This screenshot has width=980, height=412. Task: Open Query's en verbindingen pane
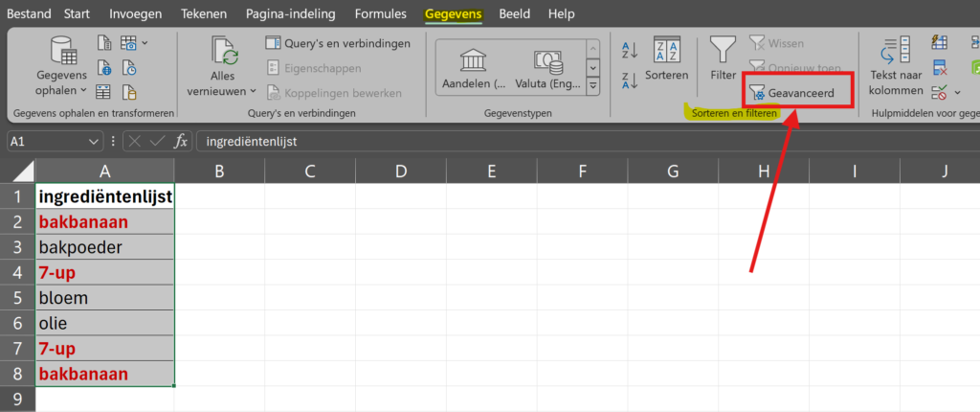coord(338,43)
